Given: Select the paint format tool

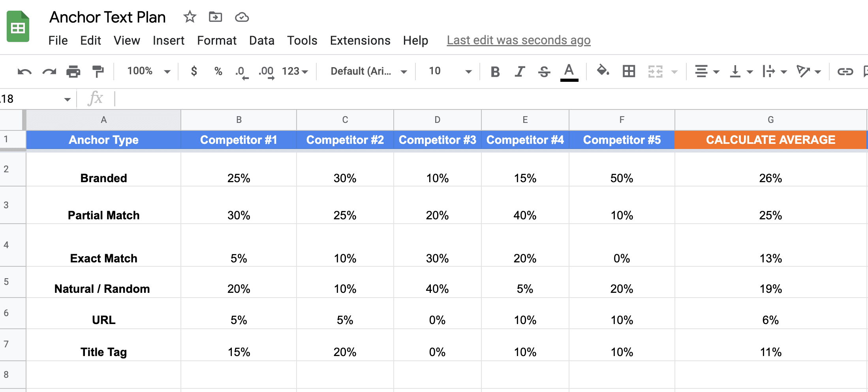Looking at the screenshot, I should click(x=98, y=72).
